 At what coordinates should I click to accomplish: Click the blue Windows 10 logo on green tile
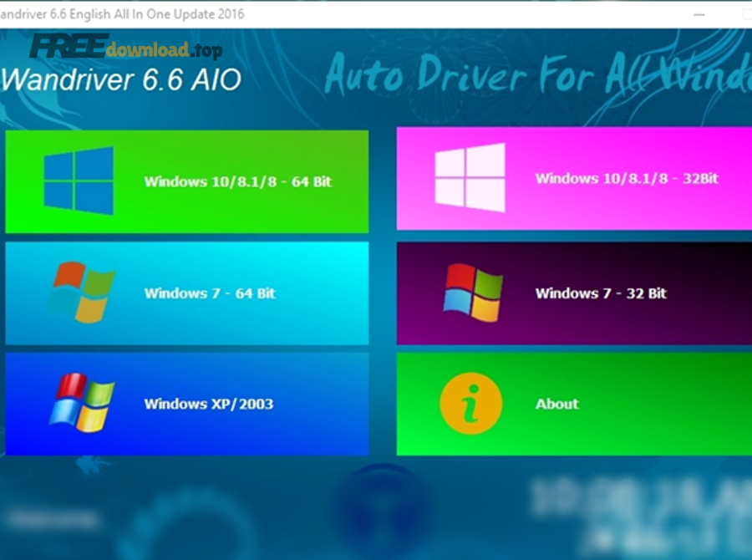click(79, 181)
